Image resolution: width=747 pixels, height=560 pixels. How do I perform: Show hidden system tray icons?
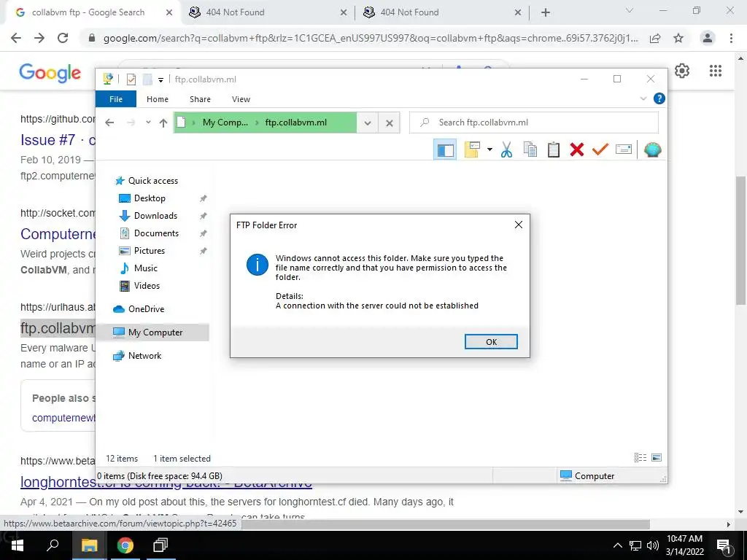(617, 545)
